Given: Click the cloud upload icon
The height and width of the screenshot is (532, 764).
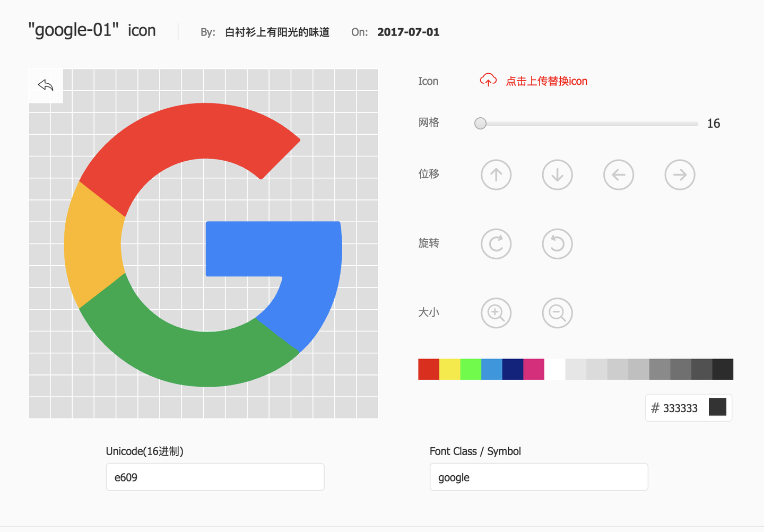Looking at the screenshot, I should coord(488,81).
